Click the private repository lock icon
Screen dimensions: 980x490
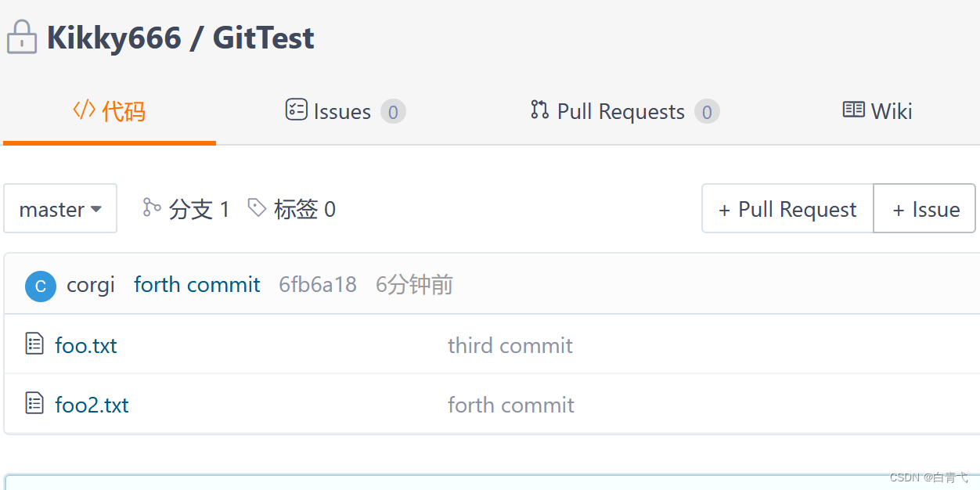click(22, 37)
